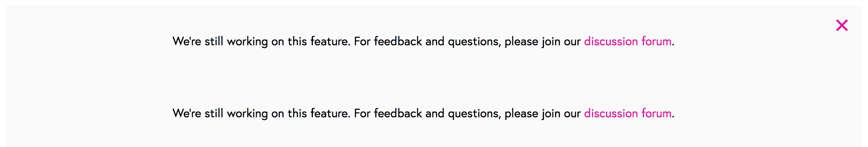Viewport: 868px width, 147px height.
Task: Click the word 'feature' in the first notice
Action: tap(329, 41)
